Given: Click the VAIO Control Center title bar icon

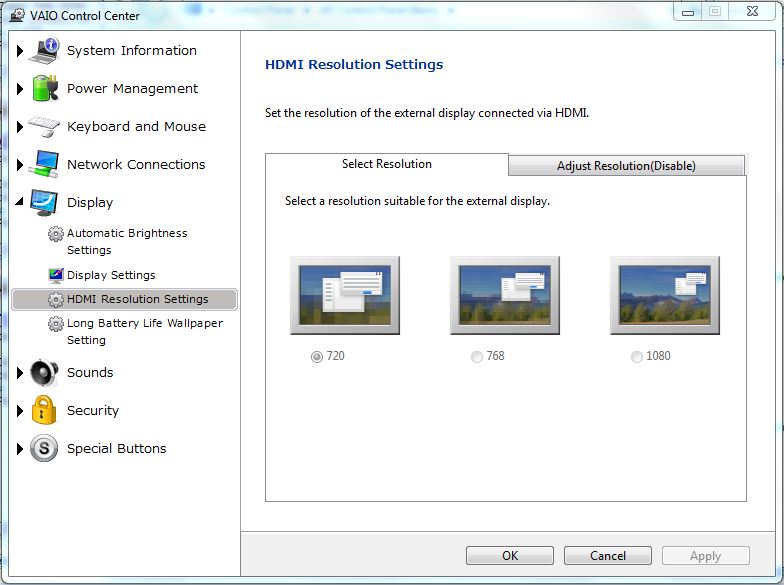Looking at the screenshot, I should 18,15.
